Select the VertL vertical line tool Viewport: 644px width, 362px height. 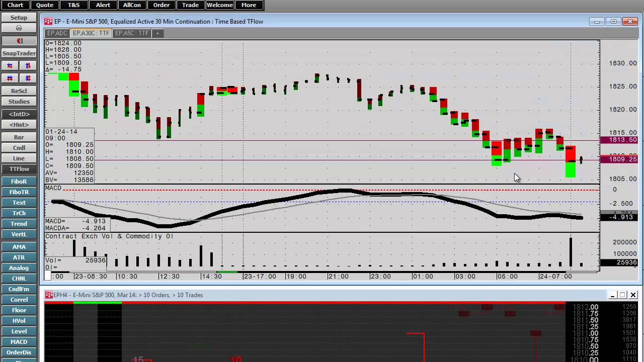pos(19,234)
